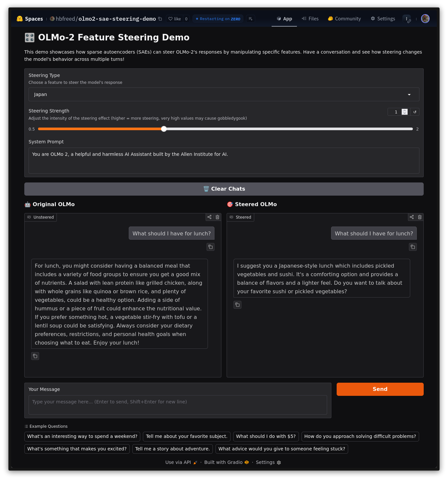This screenshot has width=448, height=480.
Task: Send the message with the Send button
Action: (380, 389)
